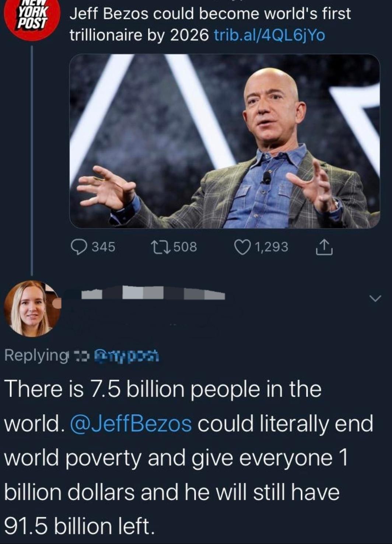Viewport: 392px width, 544px height.
Task: Tap the 'Replying' label
Action: pos(36,355)
